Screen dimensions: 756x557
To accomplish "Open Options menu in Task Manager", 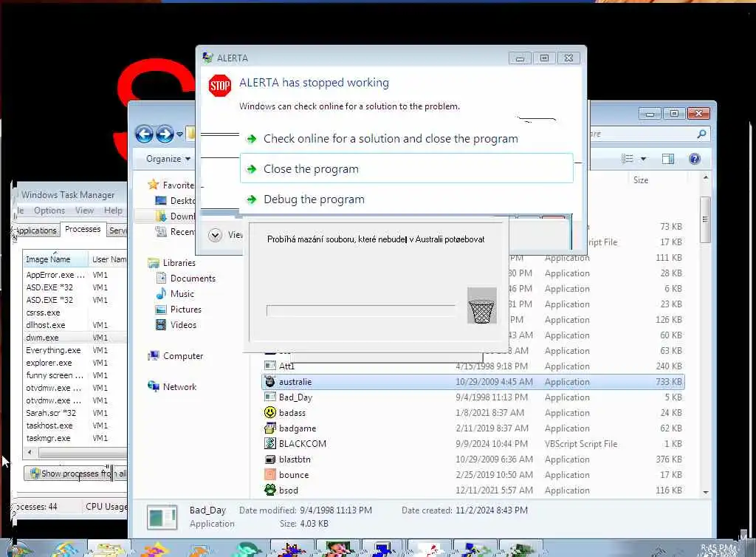I will click(x=49, y=211).
